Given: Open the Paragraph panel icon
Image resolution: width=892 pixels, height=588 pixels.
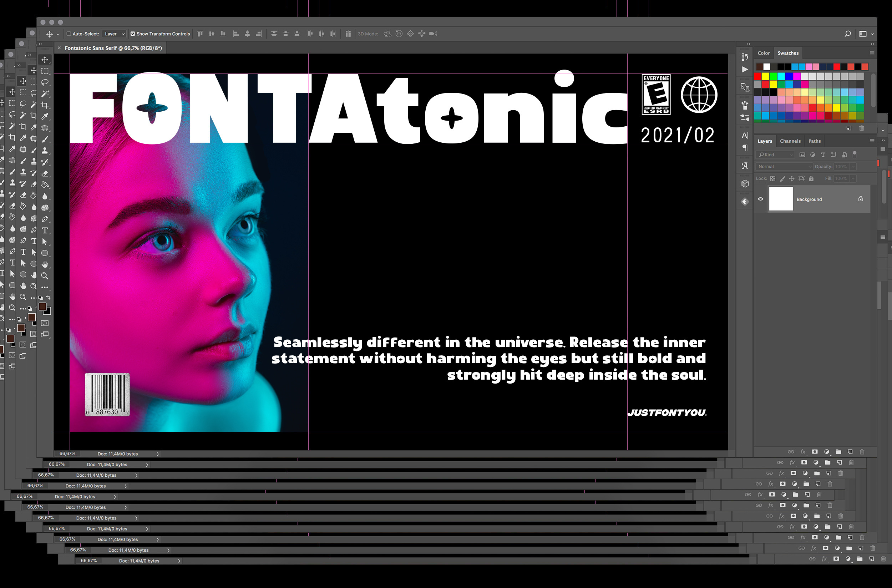Looking at the screenshot, I should click(x=745, y=148).
